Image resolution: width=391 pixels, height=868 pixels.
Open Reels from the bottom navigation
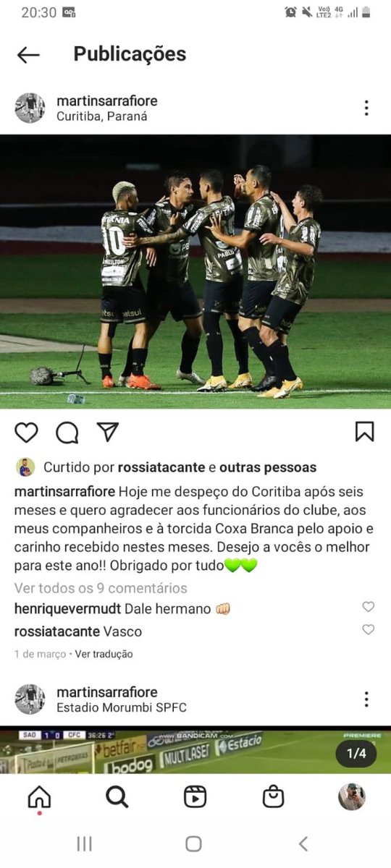[x=195, y=796]
